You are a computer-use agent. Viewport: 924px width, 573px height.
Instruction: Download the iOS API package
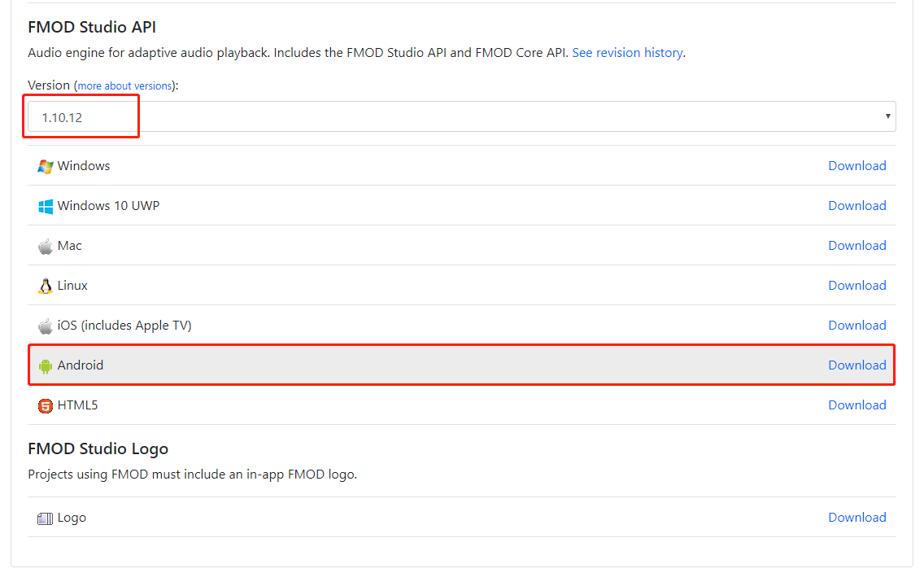(856, 326)
